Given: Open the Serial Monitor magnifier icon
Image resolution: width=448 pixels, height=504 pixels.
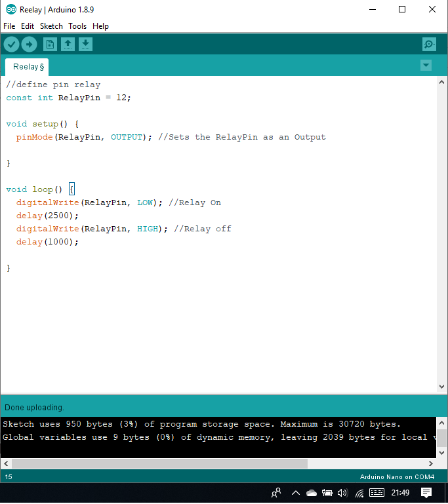Looking at the screenshot, I should point(429,45).
